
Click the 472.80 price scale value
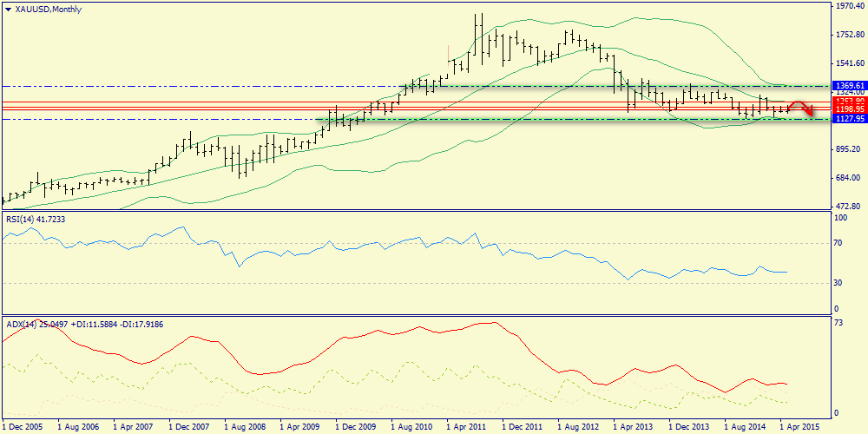click(x=845, y=207)
